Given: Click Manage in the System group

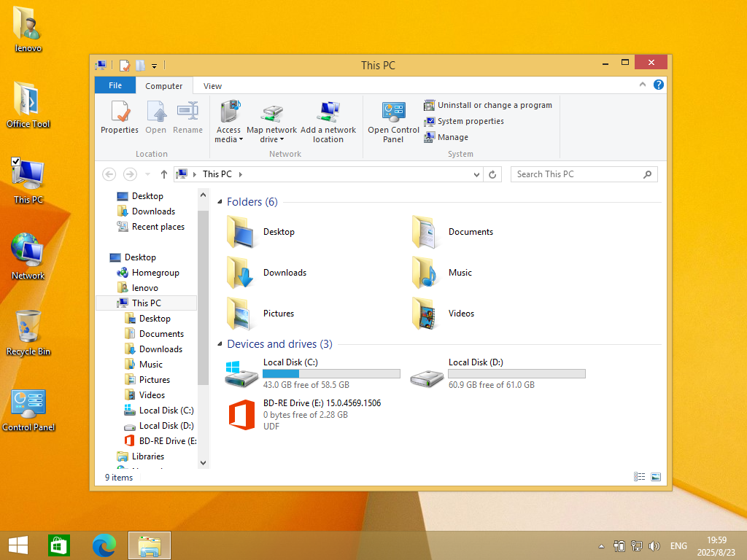Looking at the screenshot, I should tap(452, 137).
